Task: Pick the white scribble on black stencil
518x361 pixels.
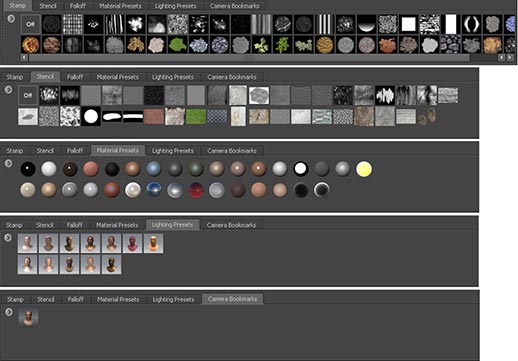Action: 385,95
